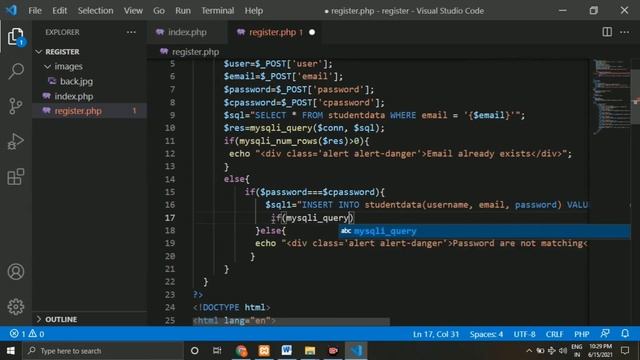This screenshot has width=640, height=360.
Task: Open the Help menu
Action: coord(253,11)
